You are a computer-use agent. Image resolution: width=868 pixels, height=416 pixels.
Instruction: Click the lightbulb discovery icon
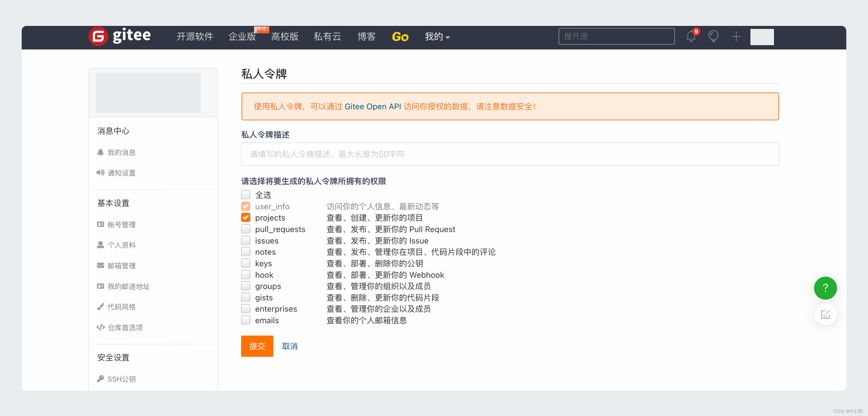tap(713, 36)
